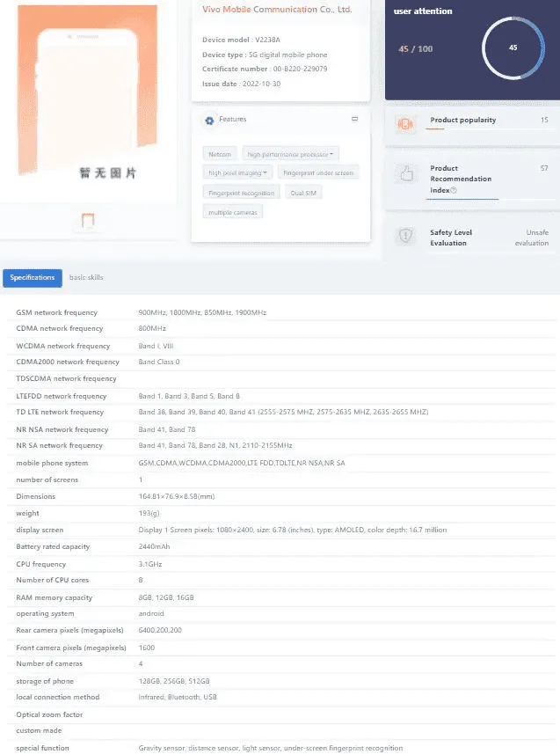The width and height of the screenshot is (560, 754).
Task: Expand the high performance processor tag
Action: coord(291,154)
